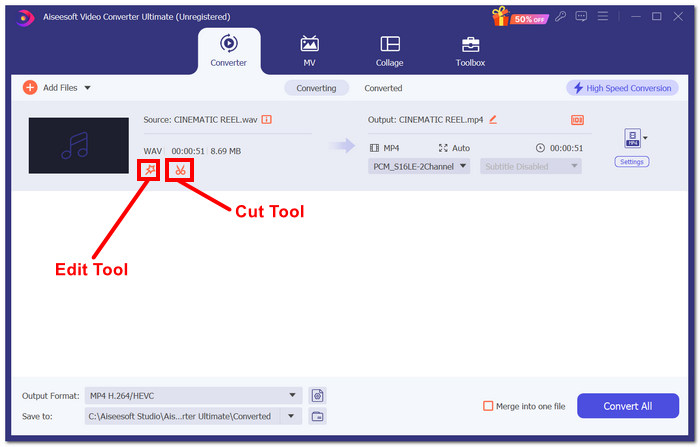Open the Edit tool (magic wand icon)

coord(148,170)
